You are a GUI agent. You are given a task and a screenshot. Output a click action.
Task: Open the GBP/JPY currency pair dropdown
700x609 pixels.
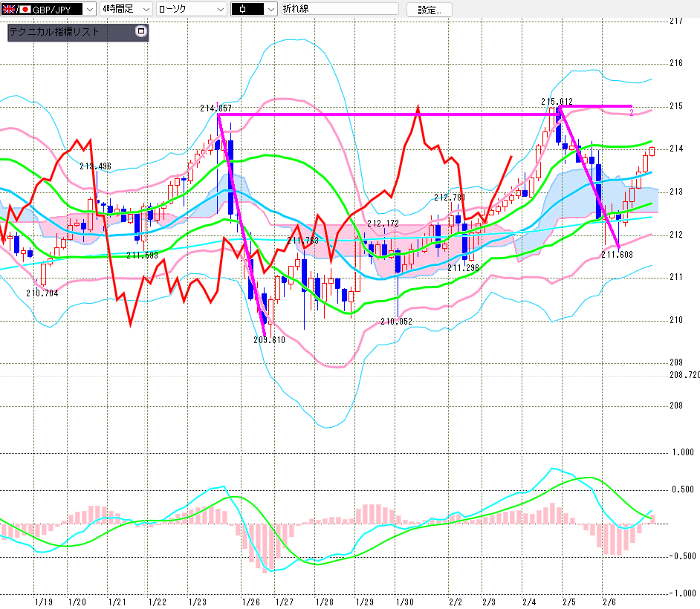[x=88, y=9]
